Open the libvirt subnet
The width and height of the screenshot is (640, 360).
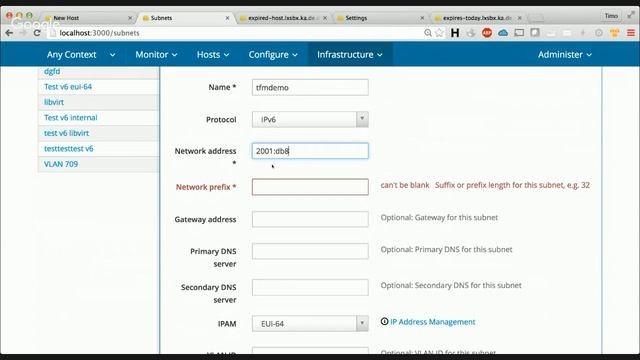pyautogui.click(x=54, y=102)
